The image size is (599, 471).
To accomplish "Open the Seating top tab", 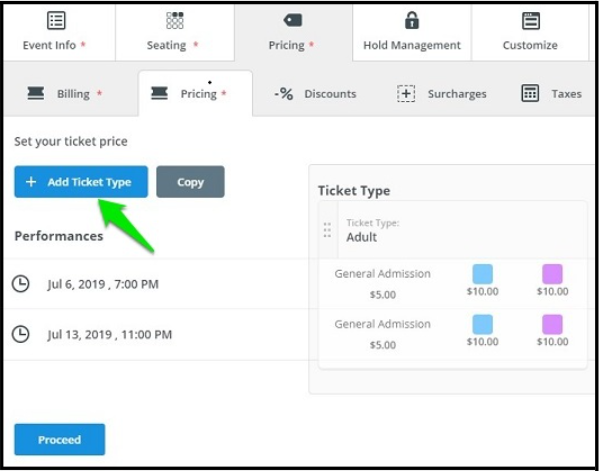I will 175,32.
